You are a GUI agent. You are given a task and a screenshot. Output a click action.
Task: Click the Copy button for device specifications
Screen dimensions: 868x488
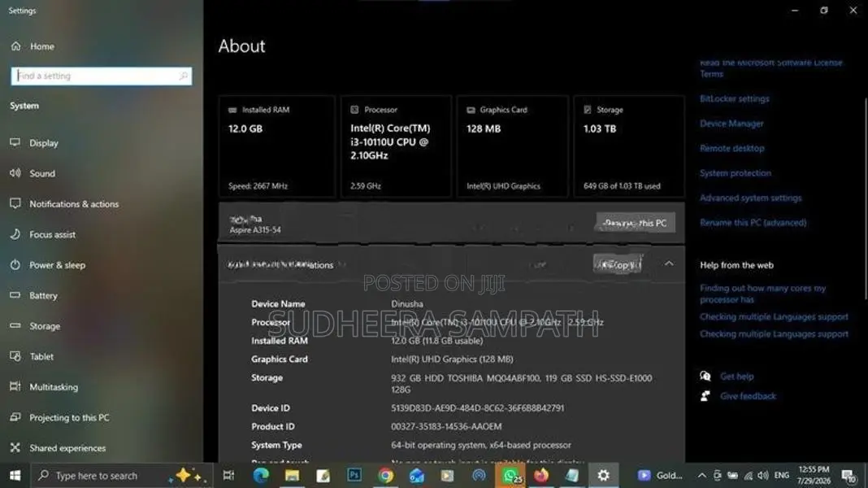(x=618, y=265)
